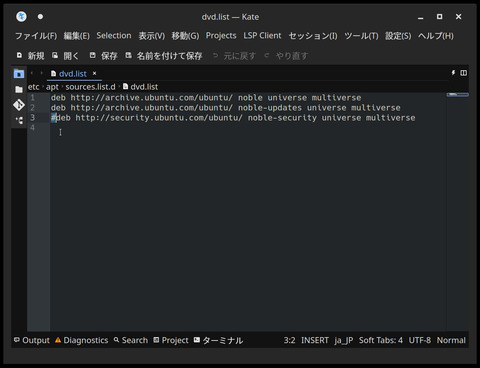Open the Documents sidebar panel icon
Image resolution: width=480 pixels, height=368 pixels.
click(19, 74)
